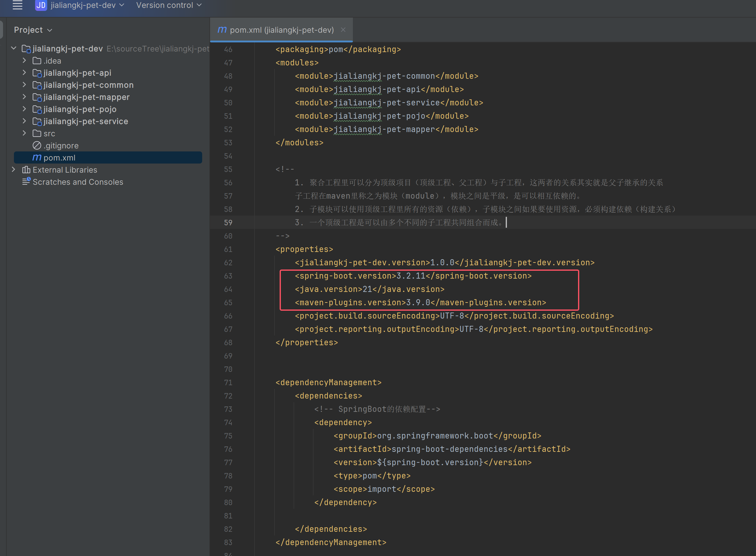Click the jialiangkj-pet-service module folder icon

tap(37, 121)
